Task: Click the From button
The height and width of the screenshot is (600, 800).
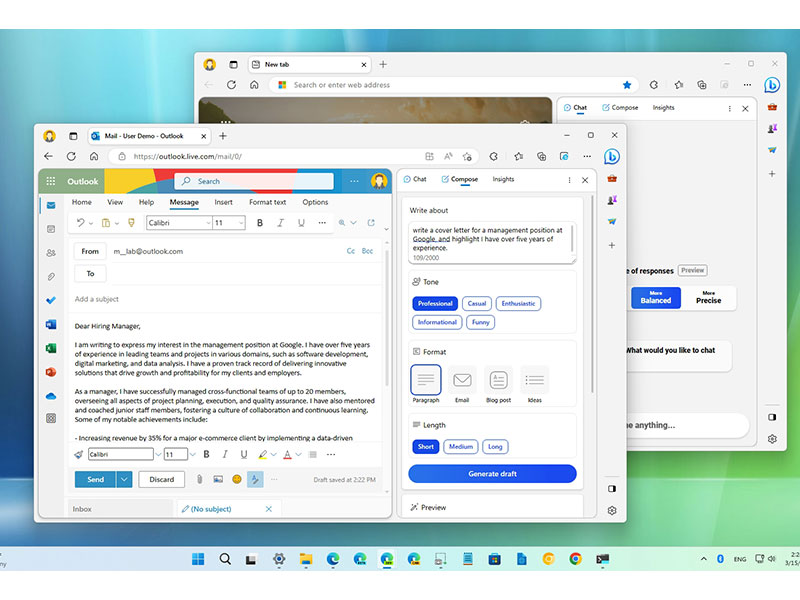Action: pyautogui.click(x=90, y=251)
